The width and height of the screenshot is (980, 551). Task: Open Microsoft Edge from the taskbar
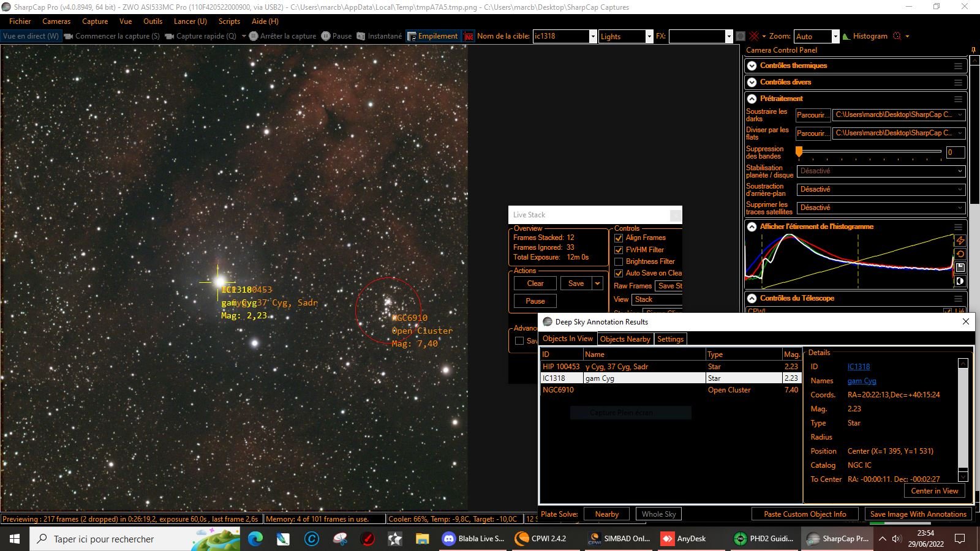click(255, 539)
